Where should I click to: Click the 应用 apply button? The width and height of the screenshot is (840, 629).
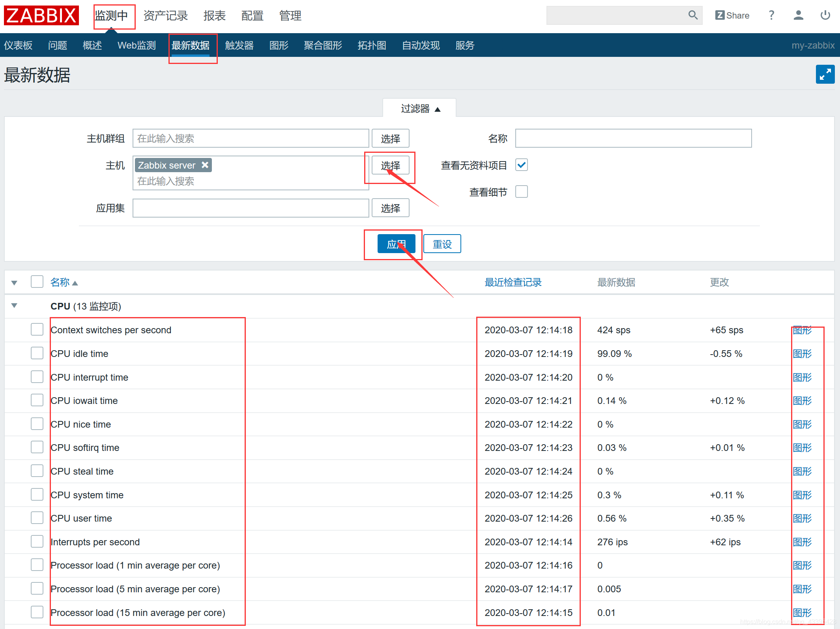pyautogui.click(x=397, y=244)
